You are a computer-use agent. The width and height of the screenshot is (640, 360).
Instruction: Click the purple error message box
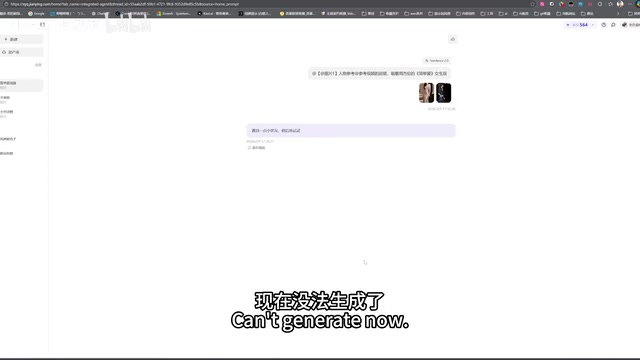(x=351, y=131)
